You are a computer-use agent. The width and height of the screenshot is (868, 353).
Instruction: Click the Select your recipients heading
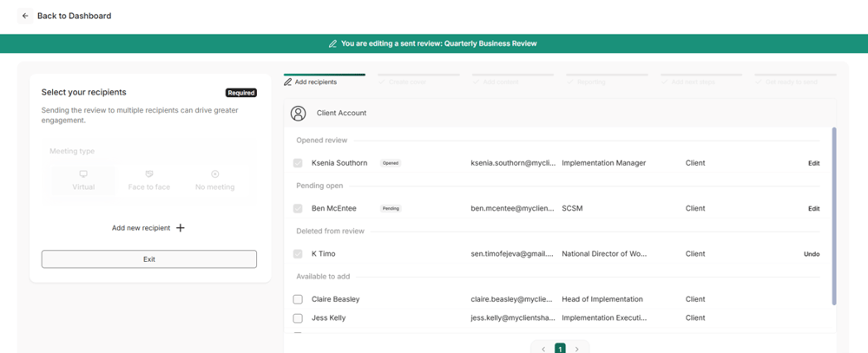pyautogui.click(x=83, y=93)
